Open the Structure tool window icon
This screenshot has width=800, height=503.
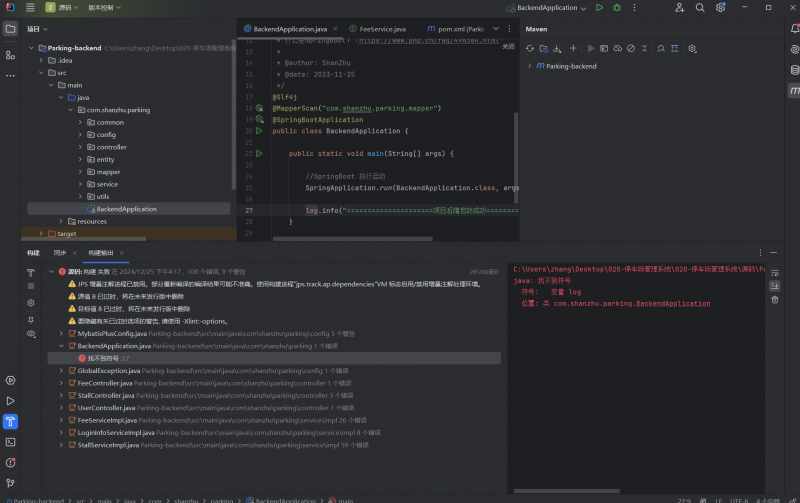[10, 55]
